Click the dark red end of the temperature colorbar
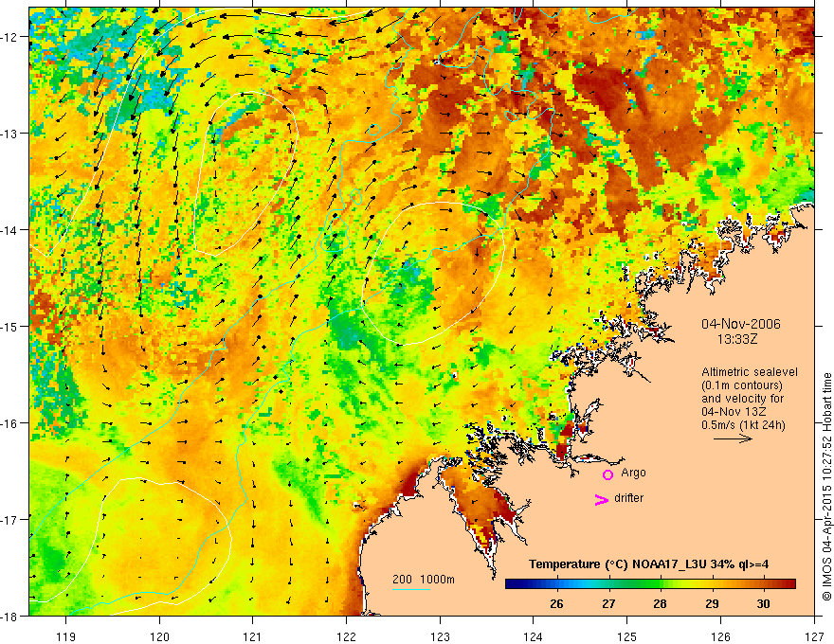This screenshot has width=834, height=644. (x=790, y=584)
